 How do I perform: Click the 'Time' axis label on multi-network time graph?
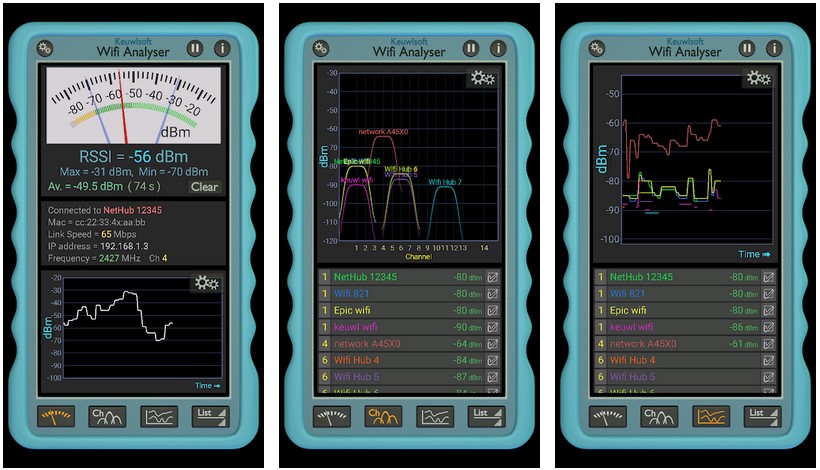coord(754,254)
